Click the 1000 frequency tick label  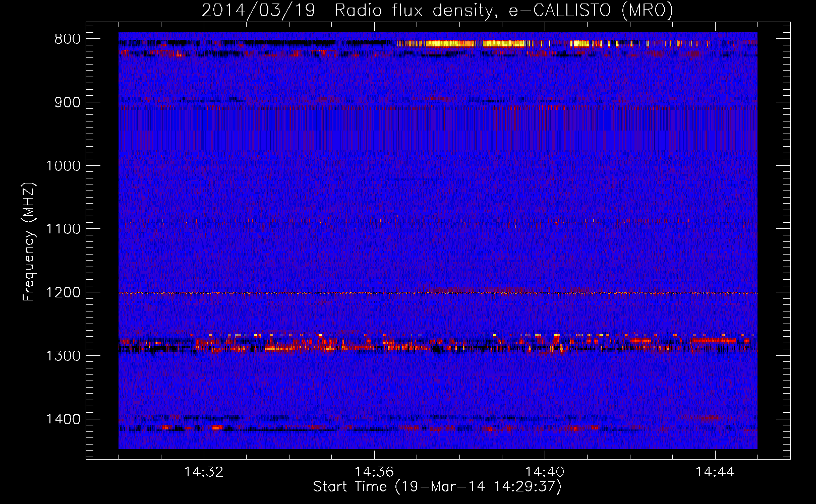click(63, 166)
